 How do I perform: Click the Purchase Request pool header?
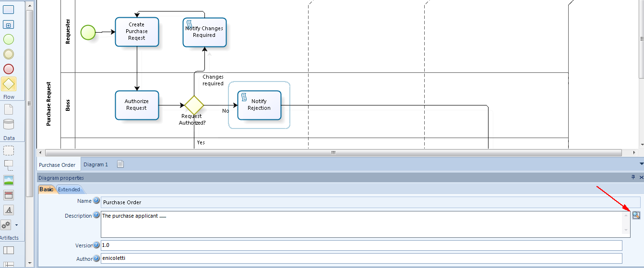48,104
